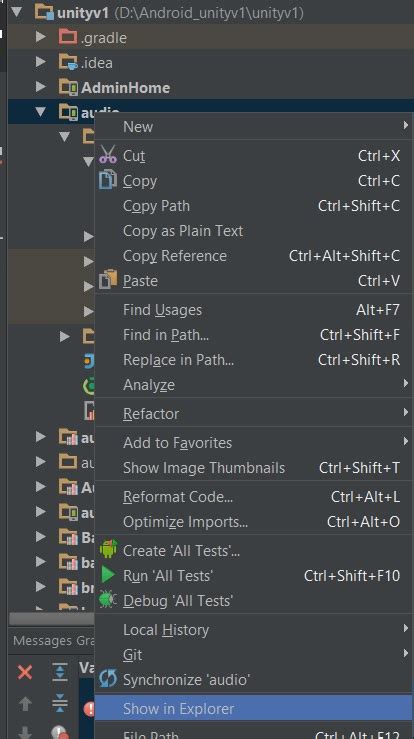Expand the AdminHome module arrow
The image size is (414, 739).
pos(41,87)
